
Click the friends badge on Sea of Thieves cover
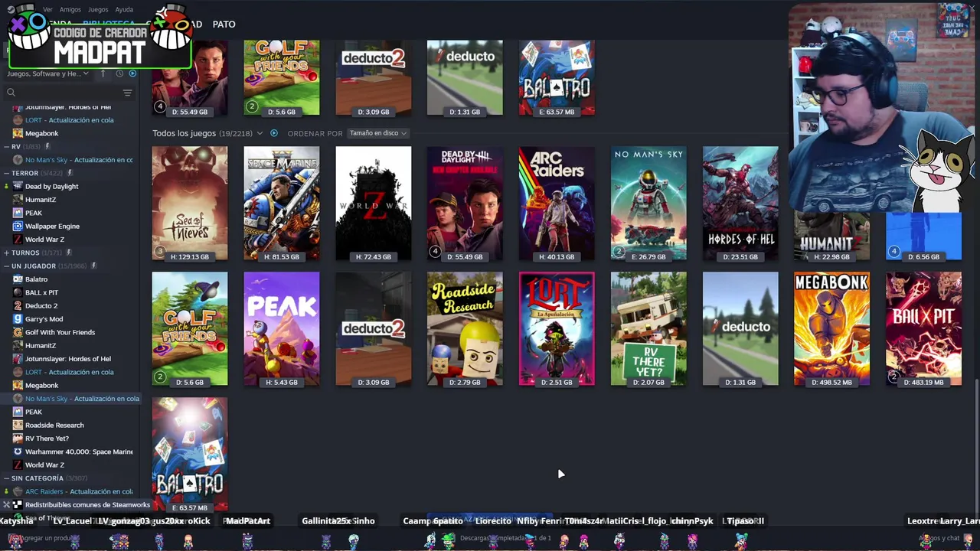pos(160,251)
